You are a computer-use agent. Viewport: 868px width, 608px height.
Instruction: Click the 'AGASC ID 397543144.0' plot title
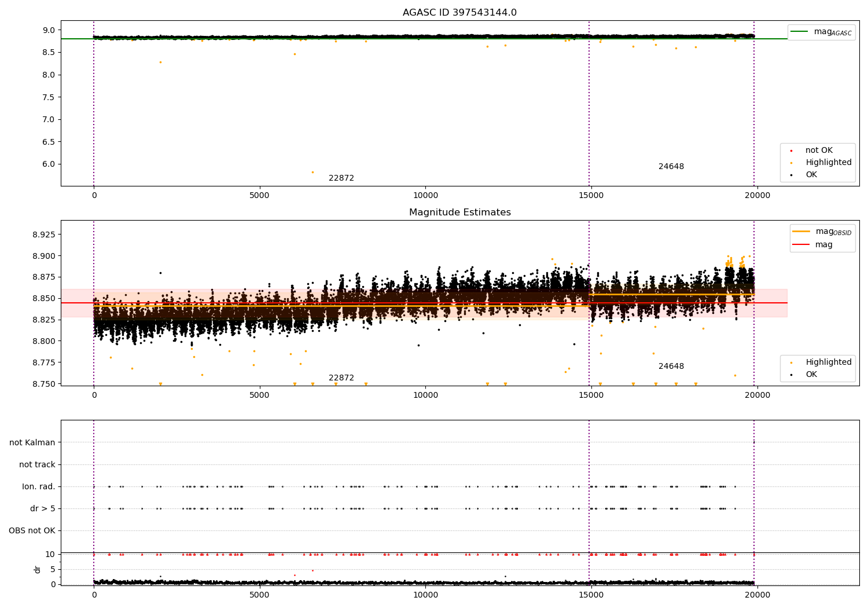tap(460, 13)
